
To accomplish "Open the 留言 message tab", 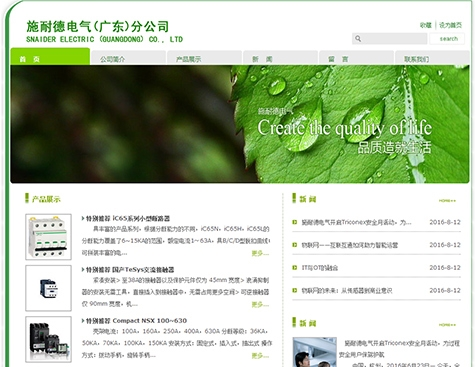I will click(356, 58).
